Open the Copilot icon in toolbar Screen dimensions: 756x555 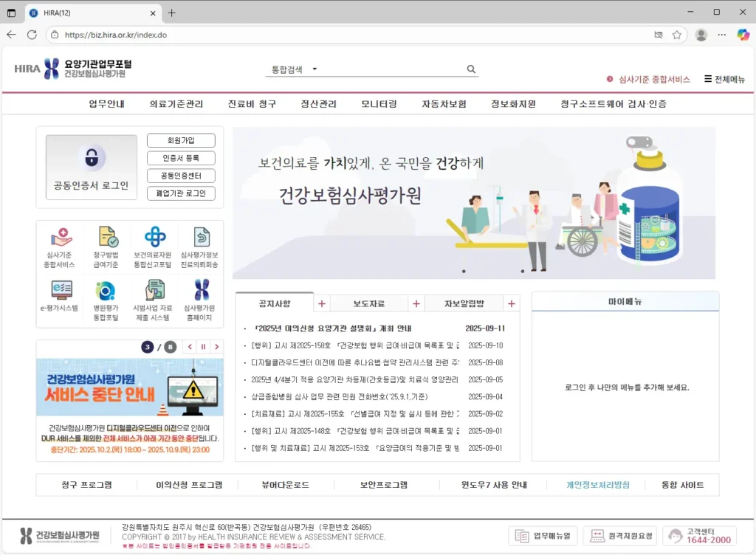click(743, 35)
